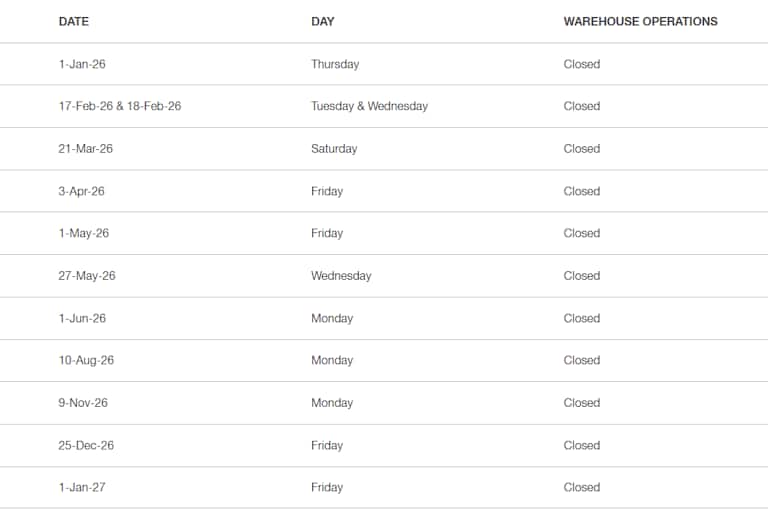Select the Wednesday cell for 27-May-26
The width and height of the screenshot is (768, 512).
(341, 276)
